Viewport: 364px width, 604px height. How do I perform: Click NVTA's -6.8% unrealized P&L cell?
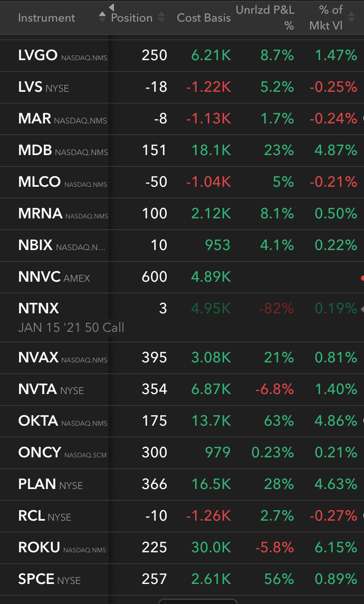point(274,389)
